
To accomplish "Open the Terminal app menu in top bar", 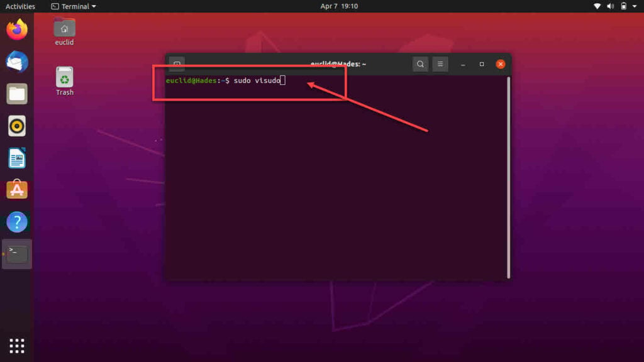I will pos(74,6).
